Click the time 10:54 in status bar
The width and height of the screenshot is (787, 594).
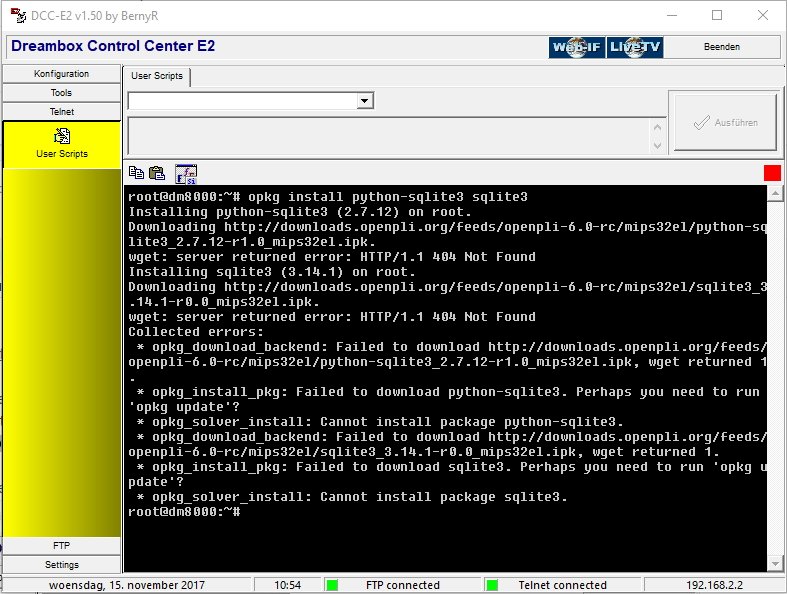pyautogui.click(x=288, y=585)
